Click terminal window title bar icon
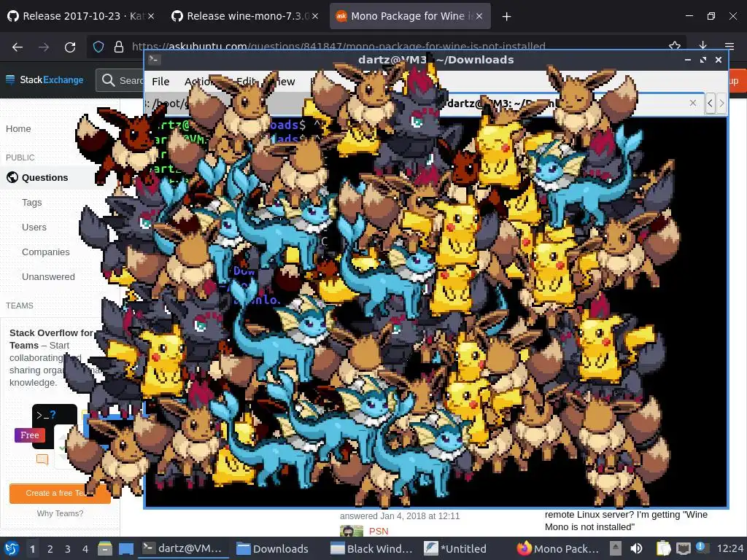This screenshot has height=560, width=747. (154, 60)
